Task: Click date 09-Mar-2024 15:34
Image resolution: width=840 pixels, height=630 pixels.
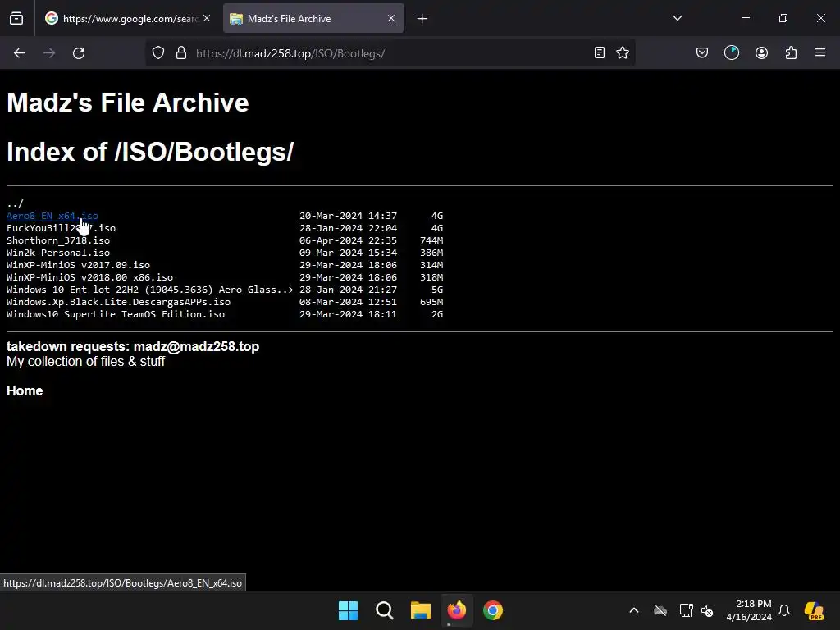Action: (348, 253)
